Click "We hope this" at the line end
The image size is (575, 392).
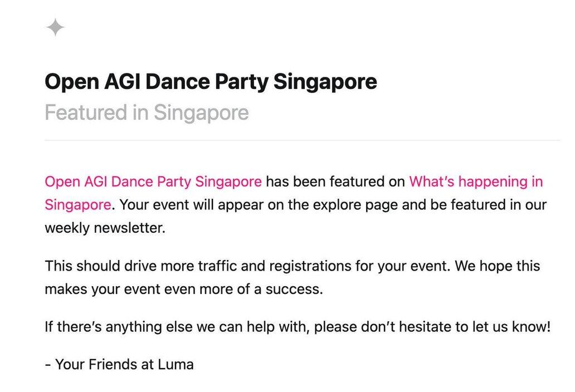[498, 266]
